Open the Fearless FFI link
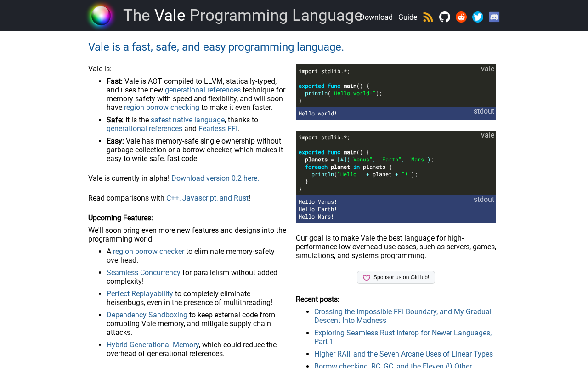Screen dimensions: 588x368 [x=218, y=129]
